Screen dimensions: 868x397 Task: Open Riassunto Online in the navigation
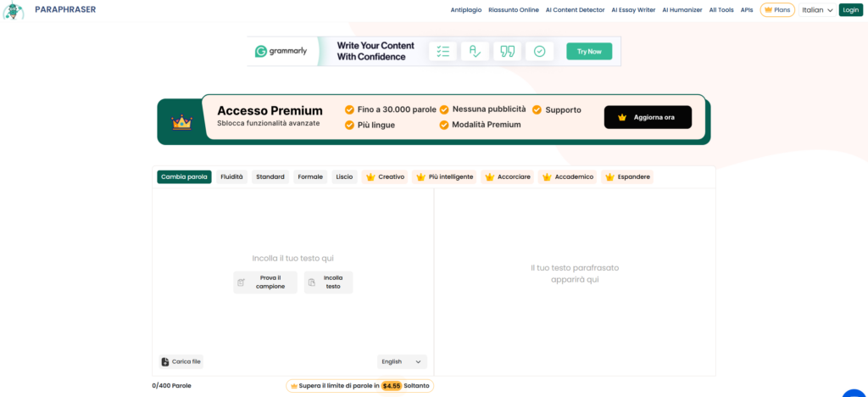[x=514, y=10]
